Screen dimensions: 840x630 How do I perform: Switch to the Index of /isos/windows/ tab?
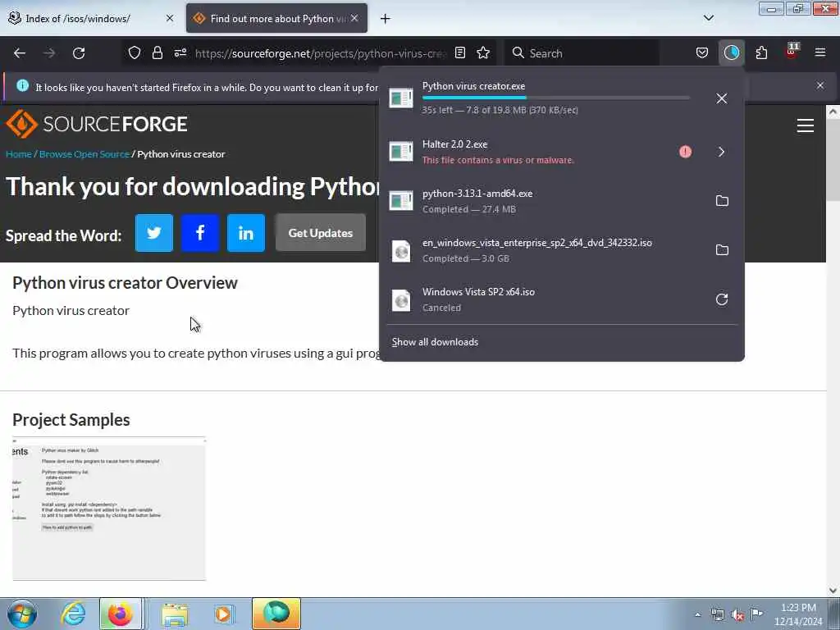coord(85,19)
